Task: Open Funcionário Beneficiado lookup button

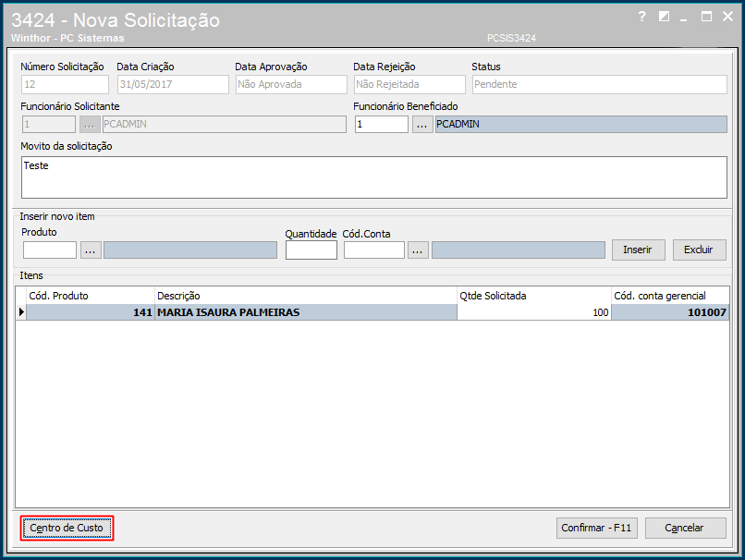Action: [421, 124]
